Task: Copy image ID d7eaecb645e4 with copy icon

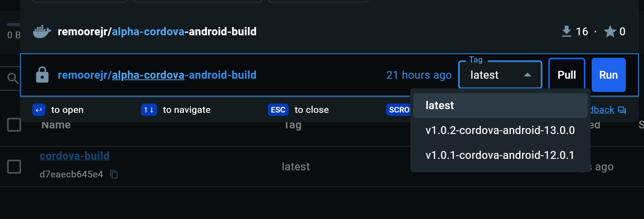Action: (x=114, y=174)
